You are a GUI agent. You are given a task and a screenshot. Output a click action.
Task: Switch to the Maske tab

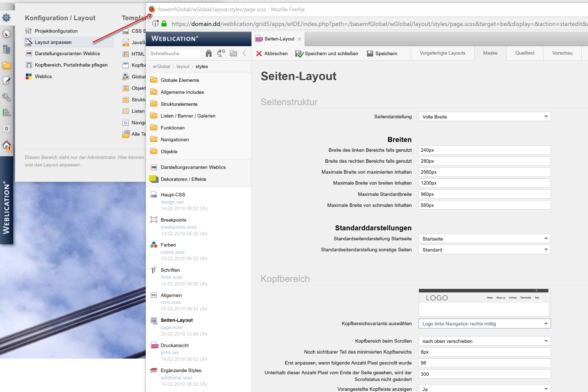[490, 53]
